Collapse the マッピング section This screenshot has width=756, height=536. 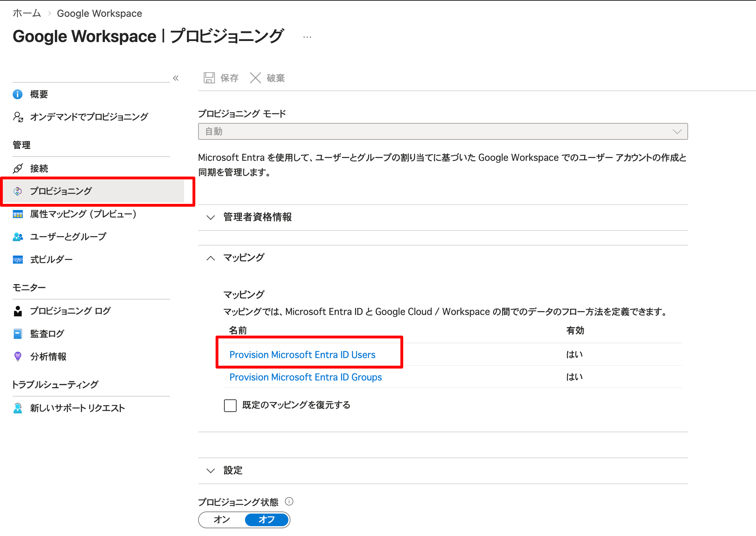click(244, 258)
